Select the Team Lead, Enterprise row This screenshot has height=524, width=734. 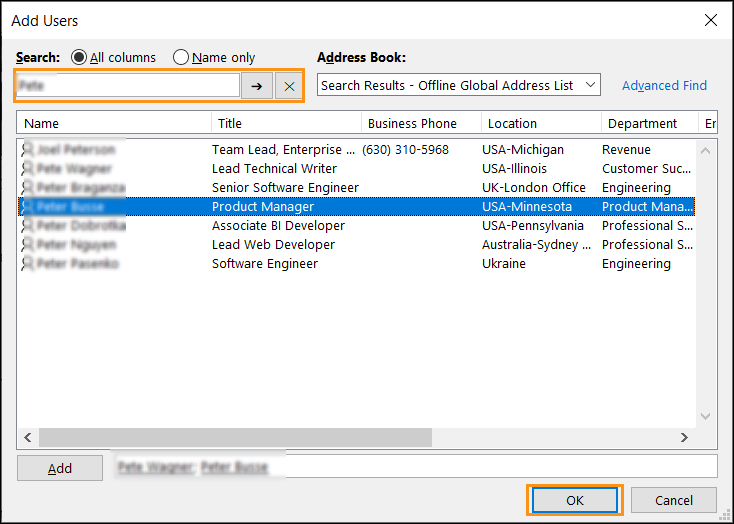356,149
